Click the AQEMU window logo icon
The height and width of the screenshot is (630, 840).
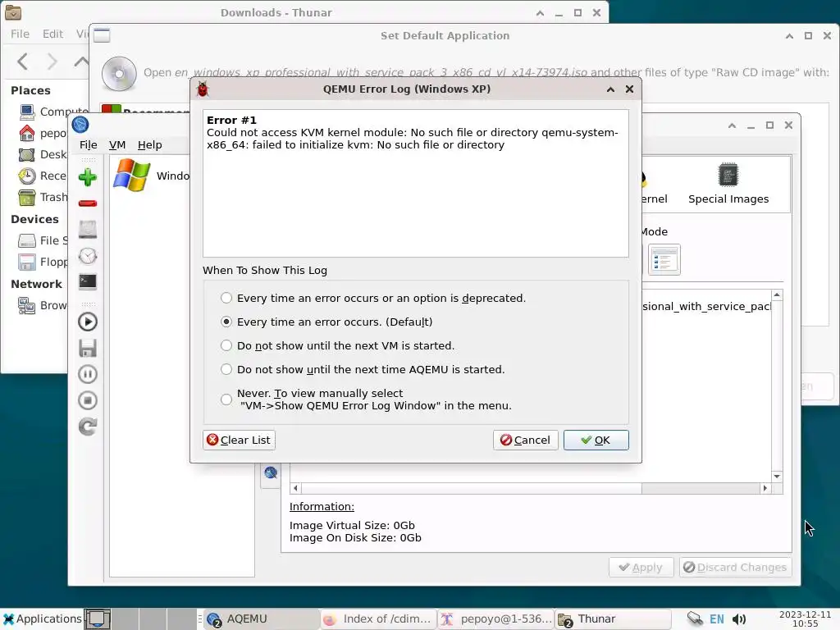coord(80,125)
